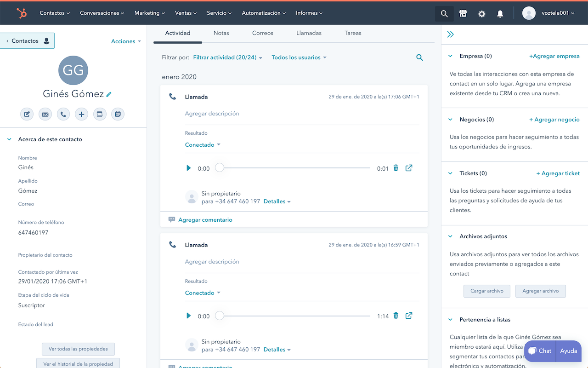The image size is (588, 368).
Task: Collapse Pertenencia a listas section
Action: (x=450, y=320)
